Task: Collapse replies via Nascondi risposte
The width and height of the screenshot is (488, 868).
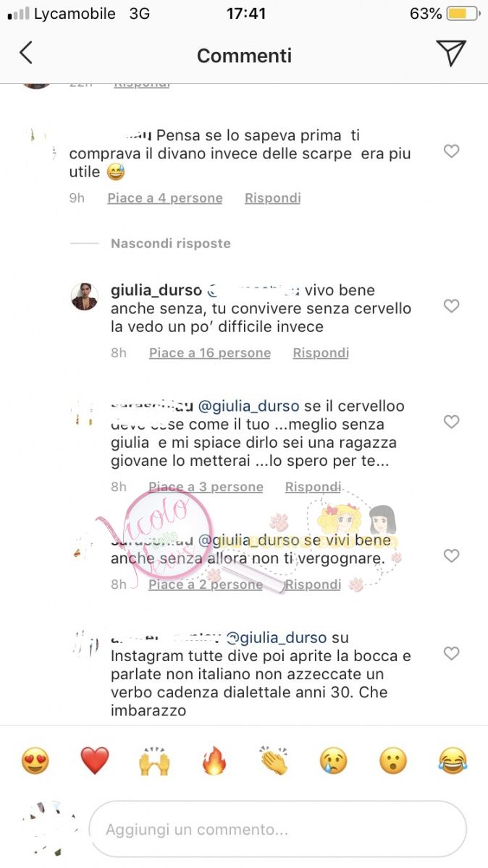Action: click(x=171, y=244)
